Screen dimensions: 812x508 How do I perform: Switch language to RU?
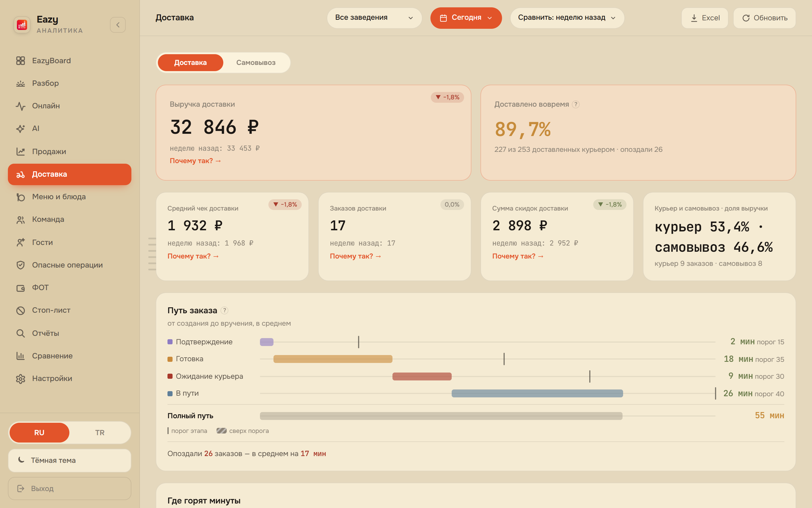[39, 432]
